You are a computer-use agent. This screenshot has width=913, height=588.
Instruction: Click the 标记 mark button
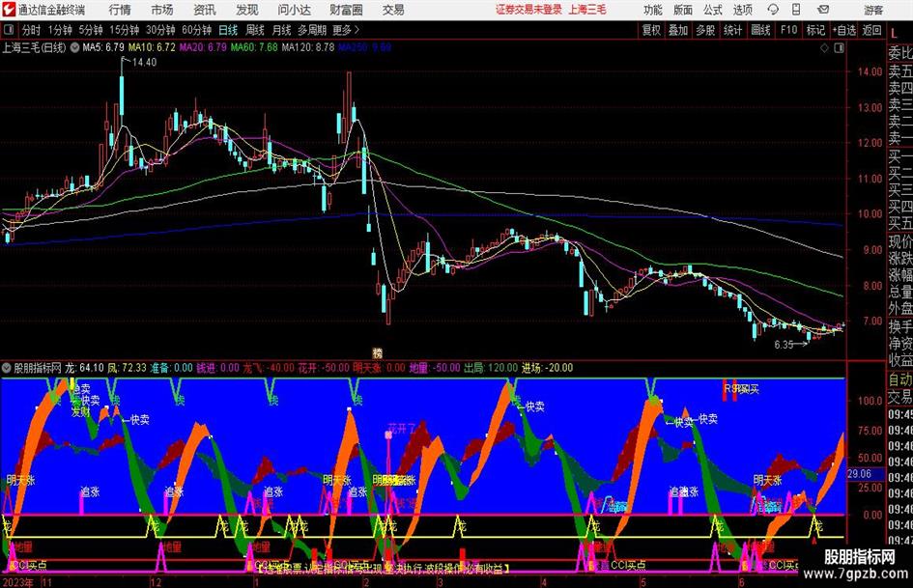point(815,30)
